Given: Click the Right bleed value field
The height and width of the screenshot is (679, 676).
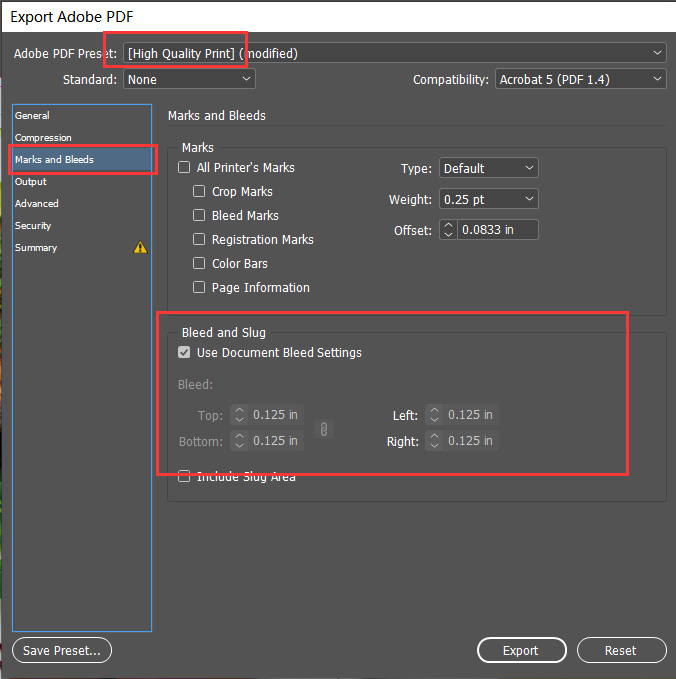Looking at the screenshot, I should point(471,441).
